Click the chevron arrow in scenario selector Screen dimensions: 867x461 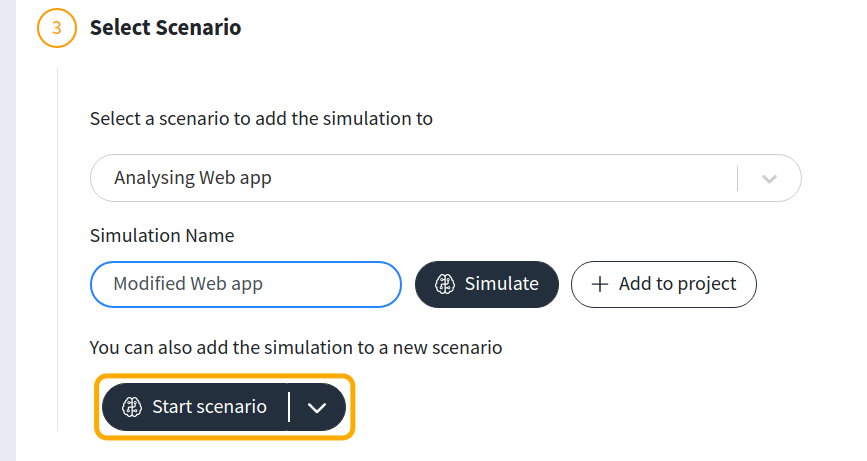click(x=769, y=179)
